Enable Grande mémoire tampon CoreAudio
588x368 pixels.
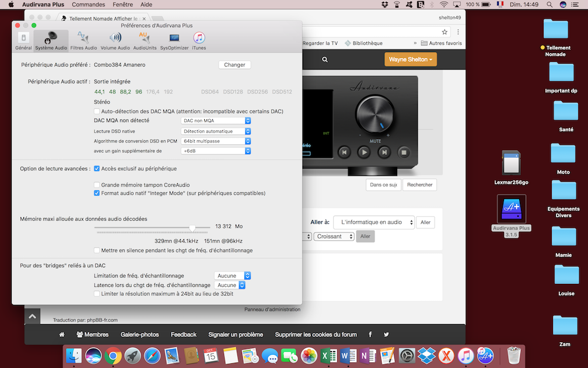click(x=97, y=185)
